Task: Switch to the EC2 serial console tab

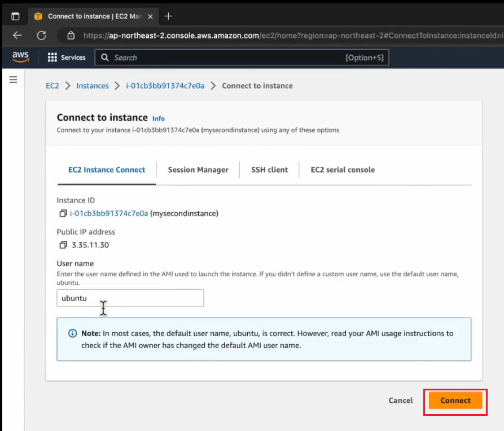Action: (x=343, y=170)
